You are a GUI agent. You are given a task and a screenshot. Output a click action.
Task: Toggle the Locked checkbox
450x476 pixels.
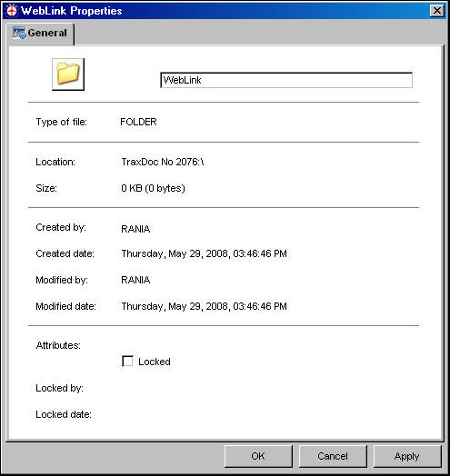point(127,362)
